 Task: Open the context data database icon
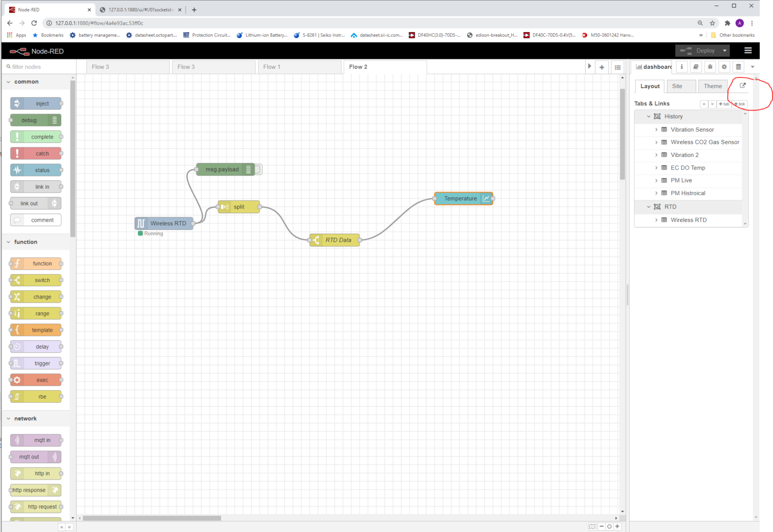[738, 66]
